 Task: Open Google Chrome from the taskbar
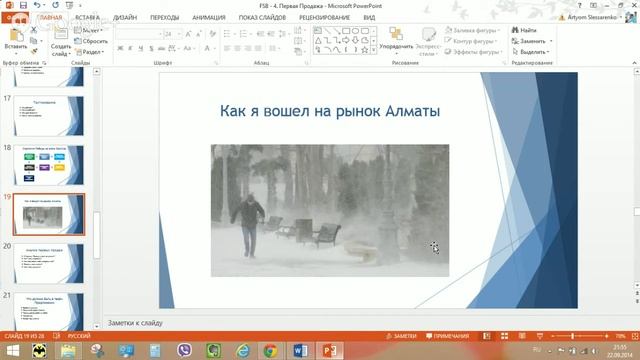(270, 351)
